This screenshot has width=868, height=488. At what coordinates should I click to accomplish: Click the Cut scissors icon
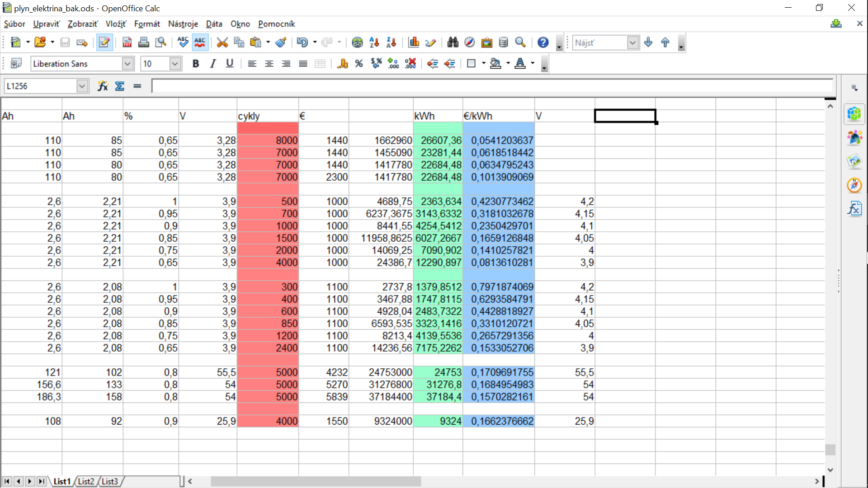point(222,42)
